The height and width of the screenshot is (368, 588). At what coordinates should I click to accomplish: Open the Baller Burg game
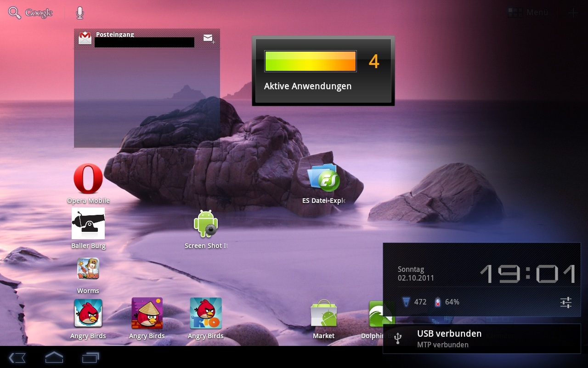tap(88, 229)
